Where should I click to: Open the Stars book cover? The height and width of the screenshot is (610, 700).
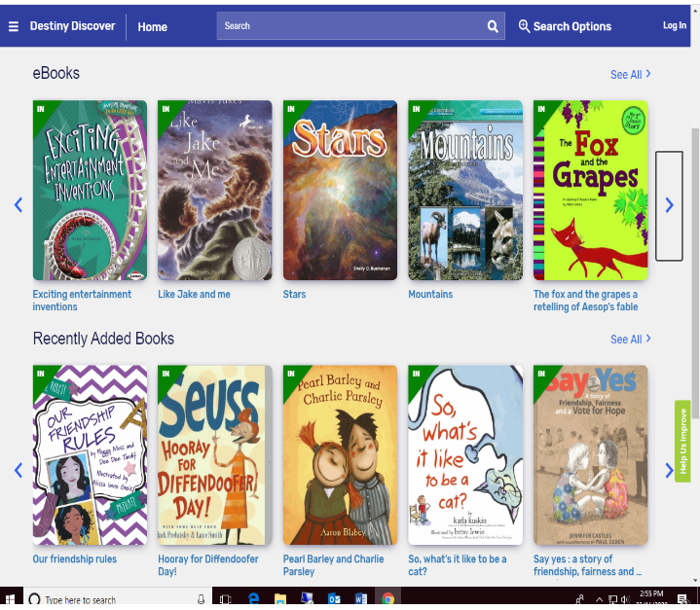[x=340, y=190]
